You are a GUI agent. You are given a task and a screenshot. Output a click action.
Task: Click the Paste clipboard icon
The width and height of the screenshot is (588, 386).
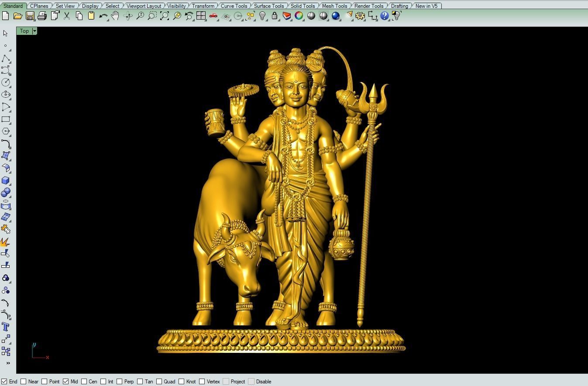coord(91,16)
